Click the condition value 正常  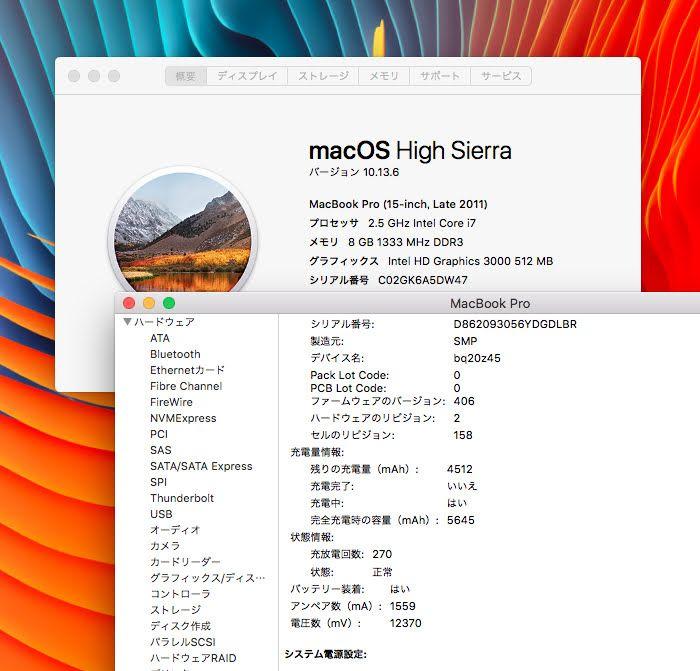coord(382,572)
